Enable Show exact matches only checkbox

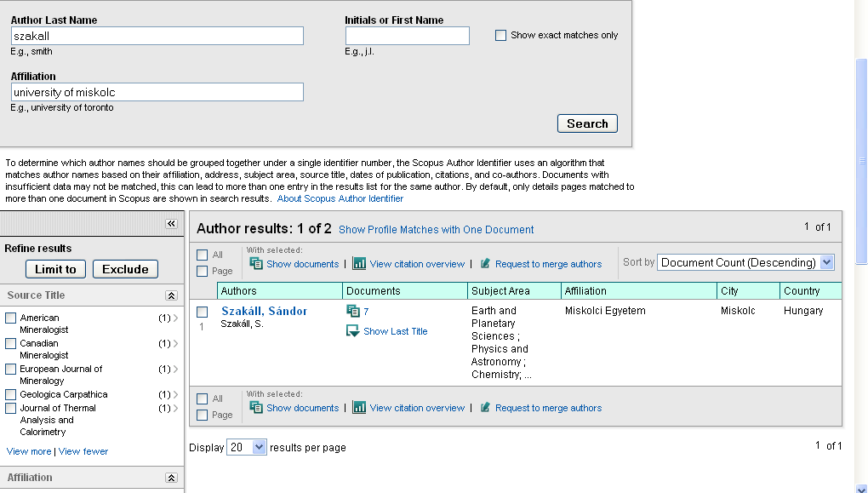coord(500,36)
